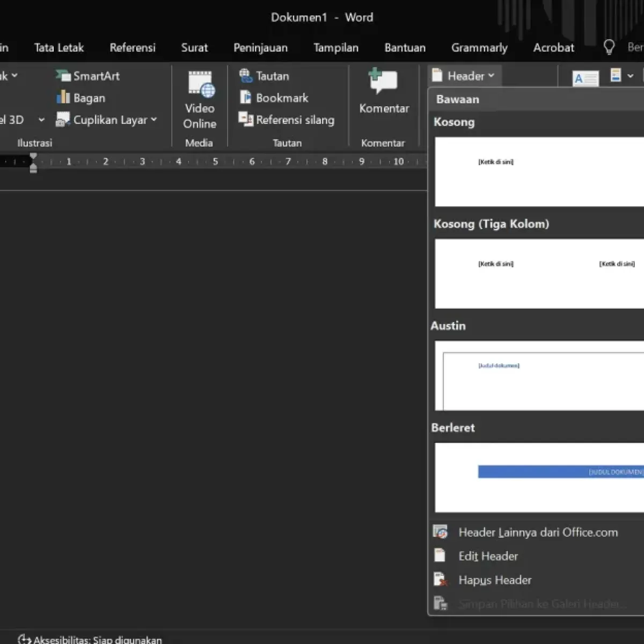Expand the Model 3D dropdown arrow
Viewport: 644px width, 644px height.
41,120
